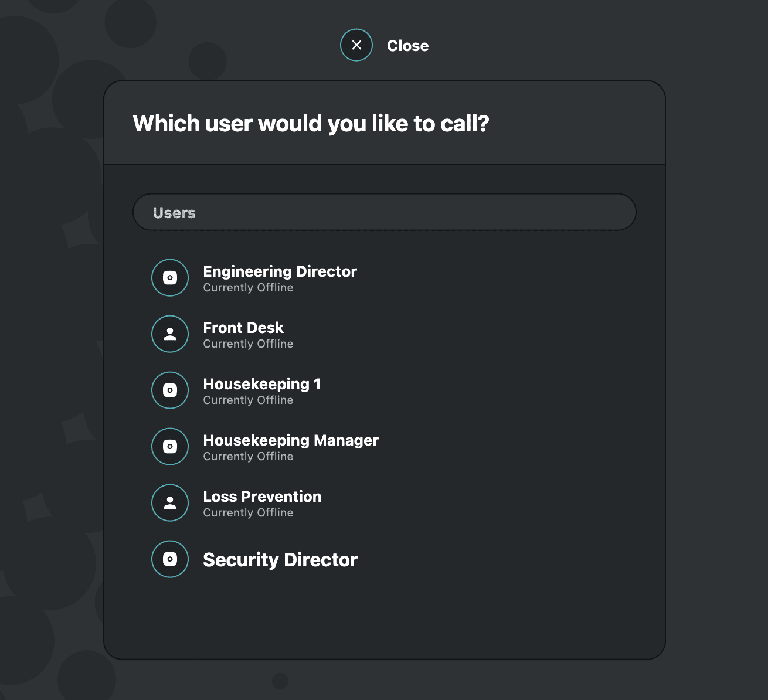Click Engineering Director's device icon
The height and width of the screenshot is (700, 768).
170,278
